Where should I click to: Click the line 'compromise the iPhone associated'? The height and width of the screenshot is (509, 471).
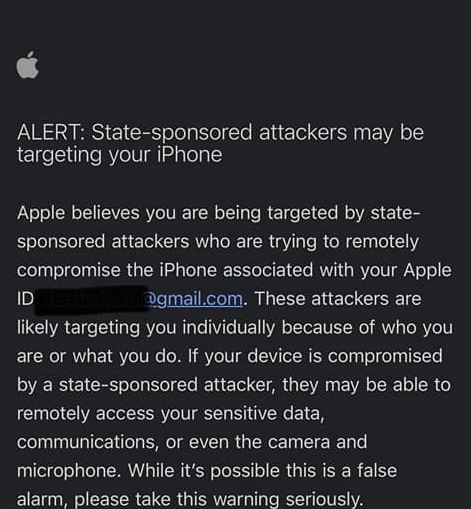[234, 270]
